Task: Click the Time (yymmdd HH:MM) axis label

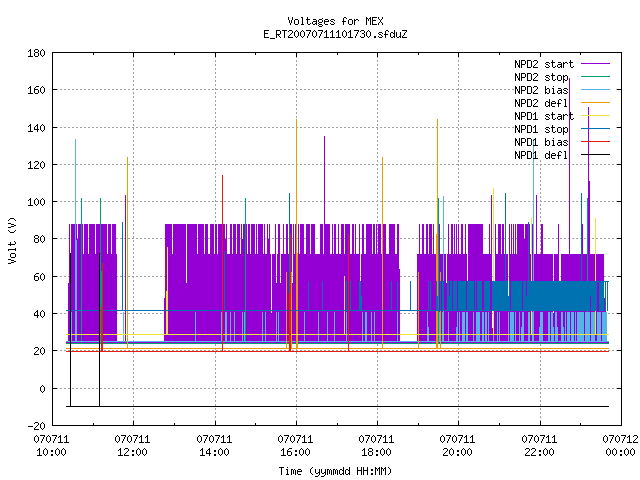Action: click(335, 471)
